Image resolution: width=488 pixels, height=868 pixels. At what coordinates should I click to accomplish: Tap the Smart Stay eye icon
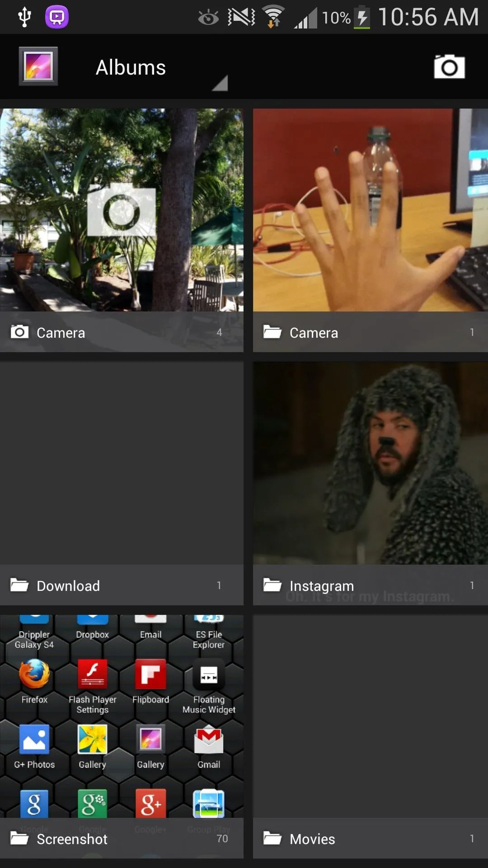click(x=208, y=18)
